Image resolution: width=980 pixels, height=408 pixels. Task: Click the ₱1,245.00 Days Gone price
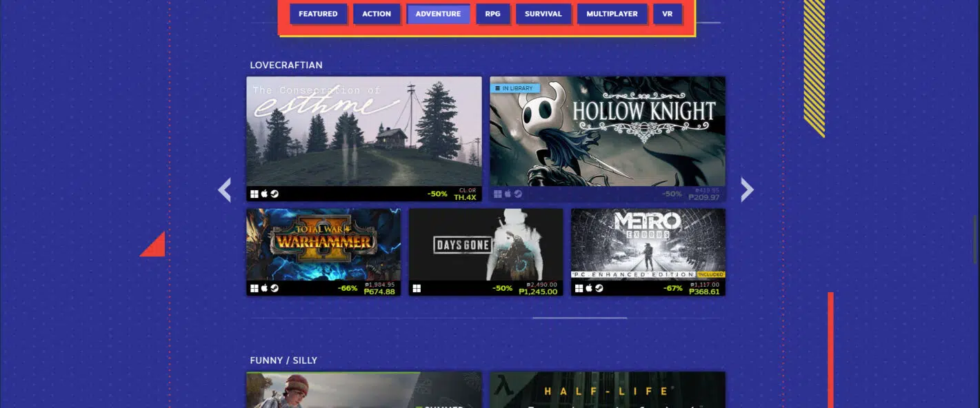pos(538,292)
